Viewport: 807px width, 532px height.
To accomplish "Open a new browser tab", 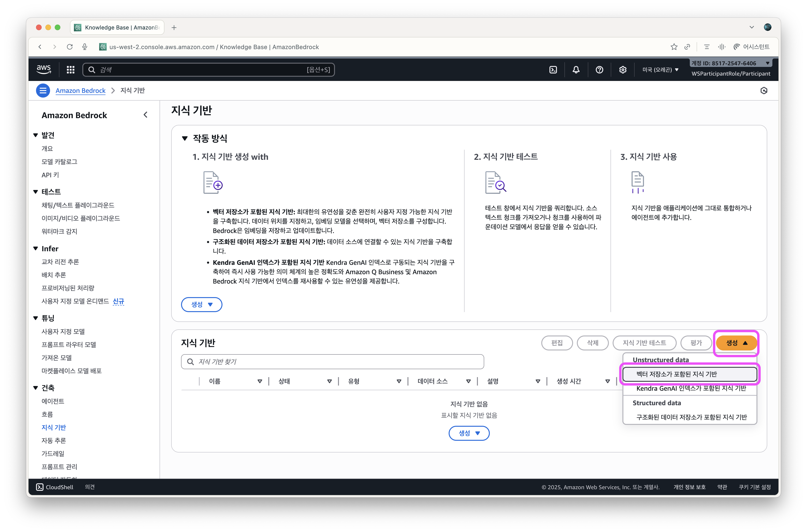I will tap(174, 27).
